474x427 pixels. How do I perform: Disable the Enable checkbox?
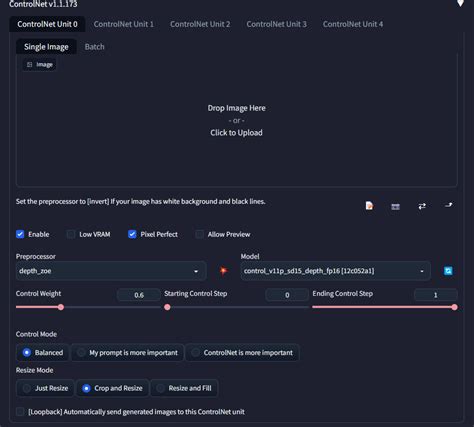pos(20,234)
